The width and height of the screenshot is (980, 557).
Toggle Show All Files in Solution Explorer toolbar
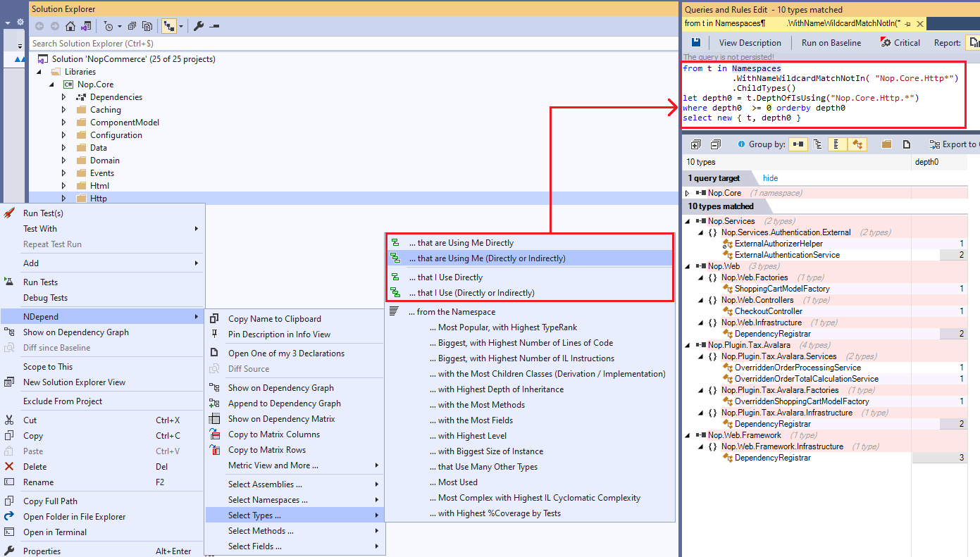(x=147, y=26)
